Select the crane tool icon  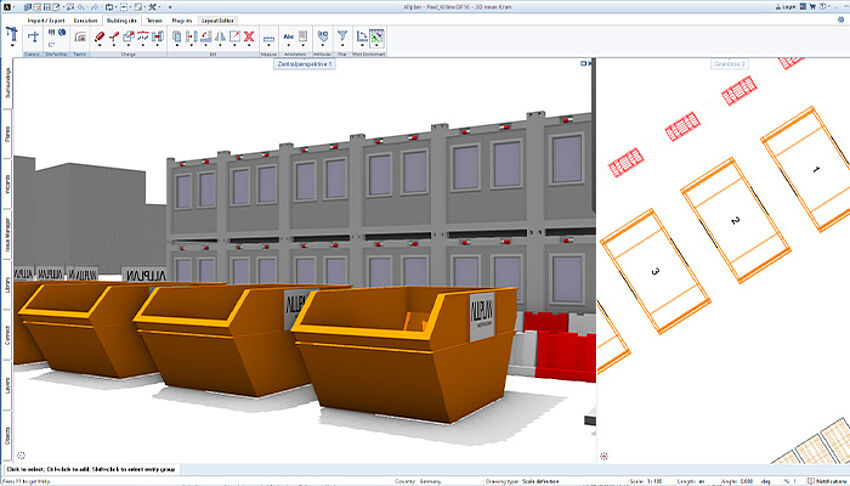[x=12, y=35]
